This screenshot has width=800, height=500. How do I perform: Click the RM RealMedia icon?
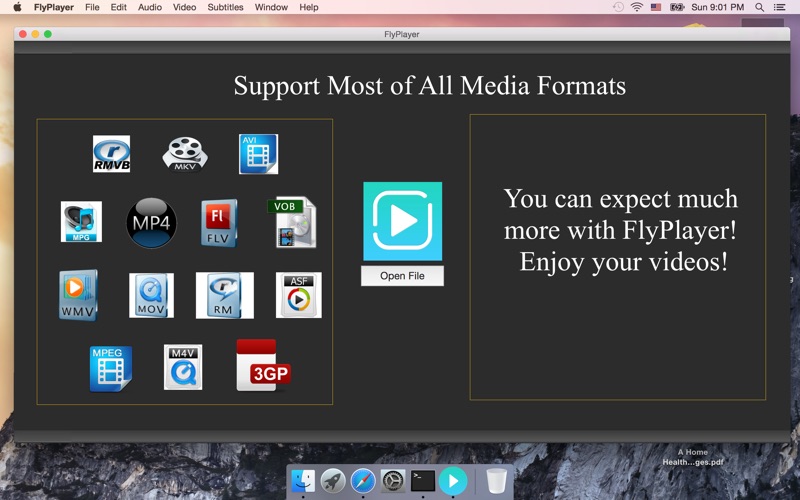(224, 295)
